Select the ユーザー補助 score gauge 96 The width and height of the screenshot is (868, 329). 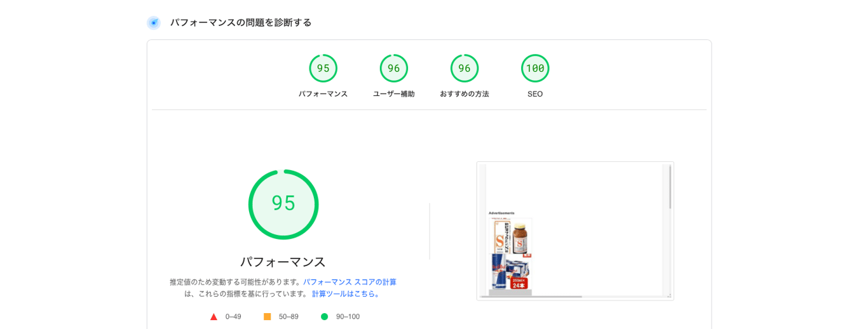click(394, 69)
